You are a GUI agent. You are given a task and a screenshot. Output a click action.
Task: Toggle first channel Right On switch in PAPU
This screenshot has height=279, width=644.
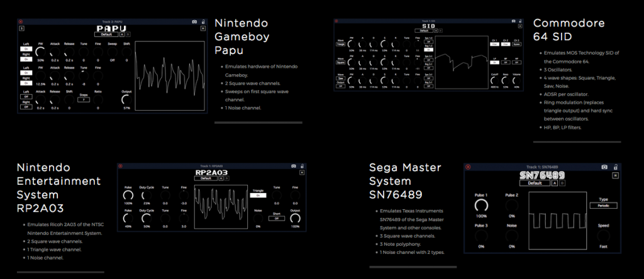(x=26, y=59)
